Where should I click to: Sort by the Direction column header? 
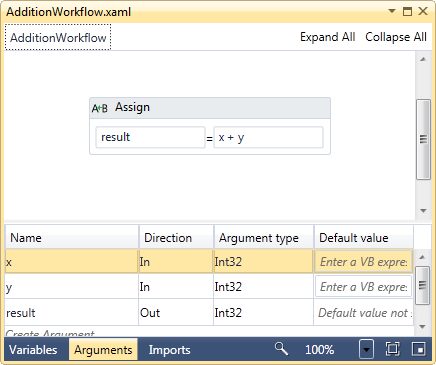coord(176,237)
